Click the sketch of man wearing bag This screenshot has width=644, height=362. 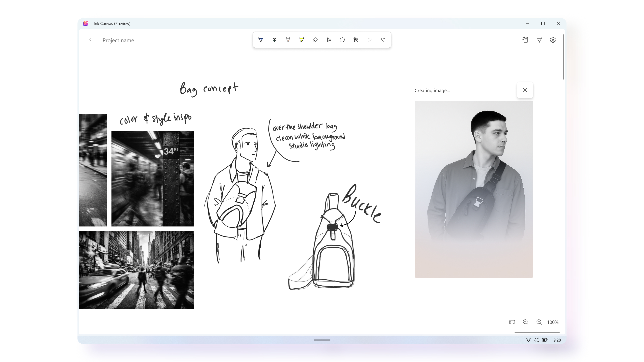pyautogui.click(x=240, y=195)
